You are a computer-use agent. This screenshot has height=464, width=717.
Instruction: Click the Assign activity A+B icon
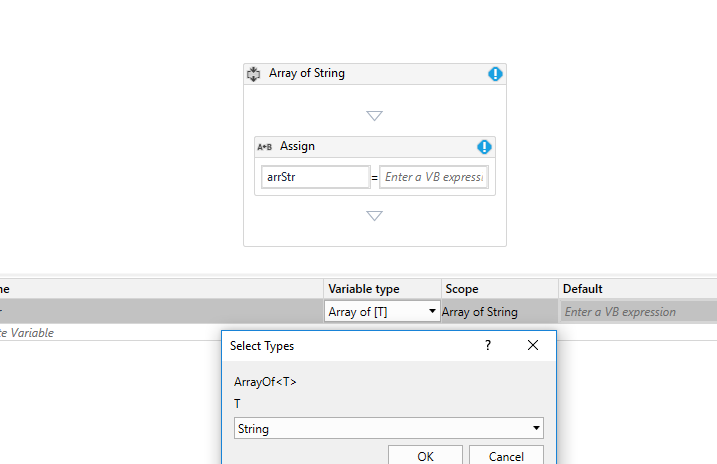pyautogui.click(x=264, y=147)
